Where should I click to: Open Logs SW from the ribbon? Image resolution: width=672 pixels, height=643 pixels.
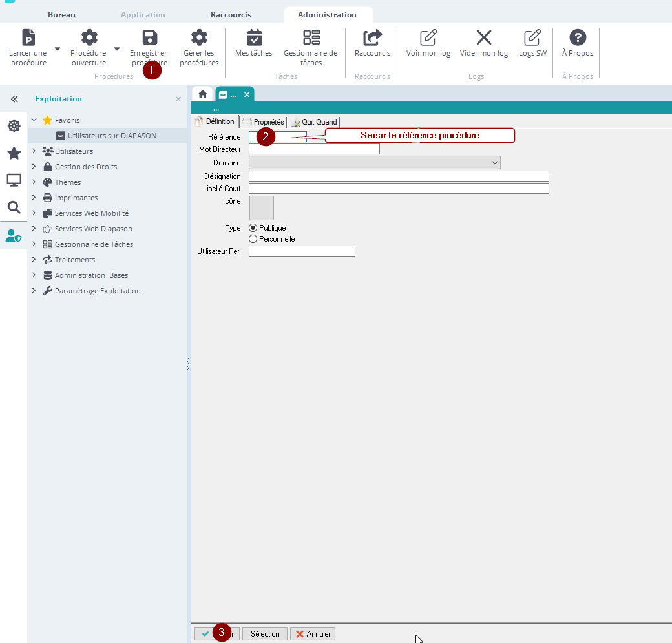click(532, 38)
